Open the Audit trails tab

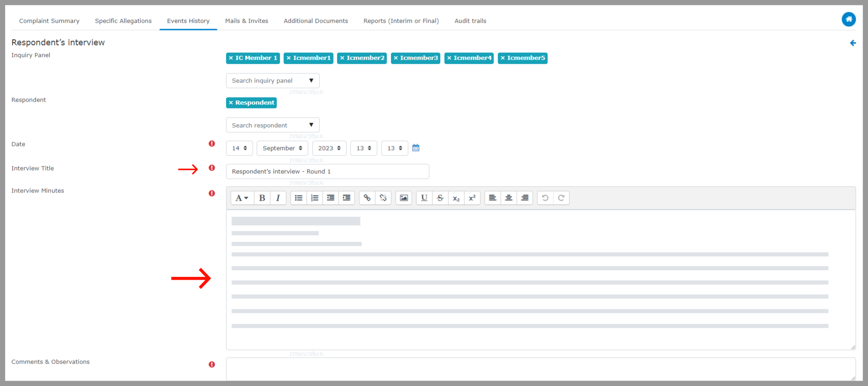coord(470,21)
